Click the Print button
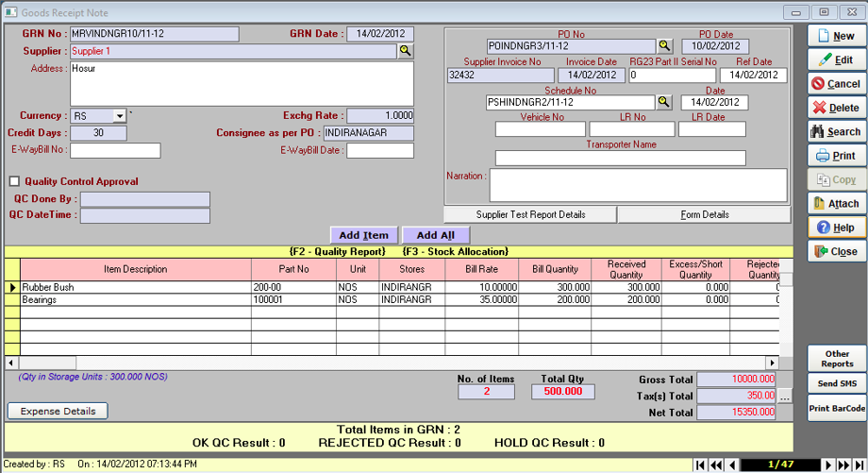Screen dimensions: 868x473 coord(837,156)
